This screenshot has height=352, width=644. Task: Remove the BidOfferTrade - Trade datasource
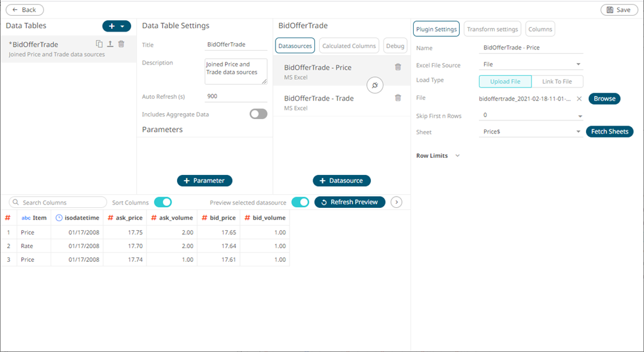click(x=397, y=98)
